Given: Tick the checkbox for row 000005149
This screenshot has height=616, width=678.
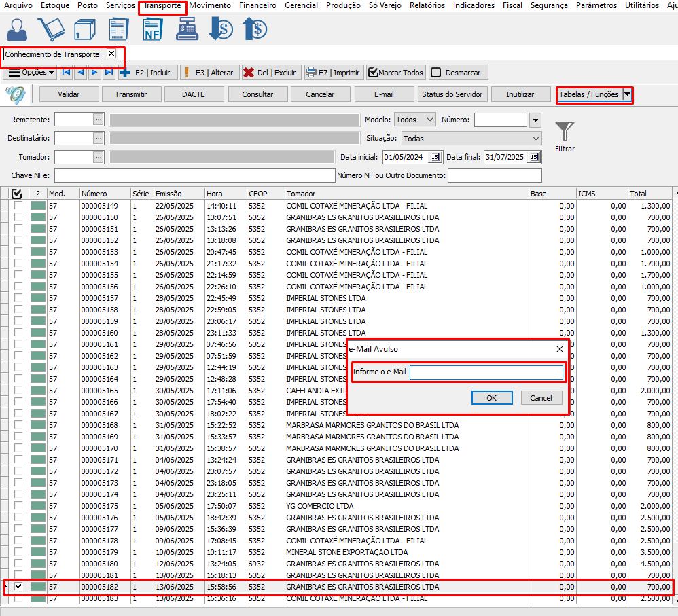Looking at the screenshot, I should [x=18, y=206].
